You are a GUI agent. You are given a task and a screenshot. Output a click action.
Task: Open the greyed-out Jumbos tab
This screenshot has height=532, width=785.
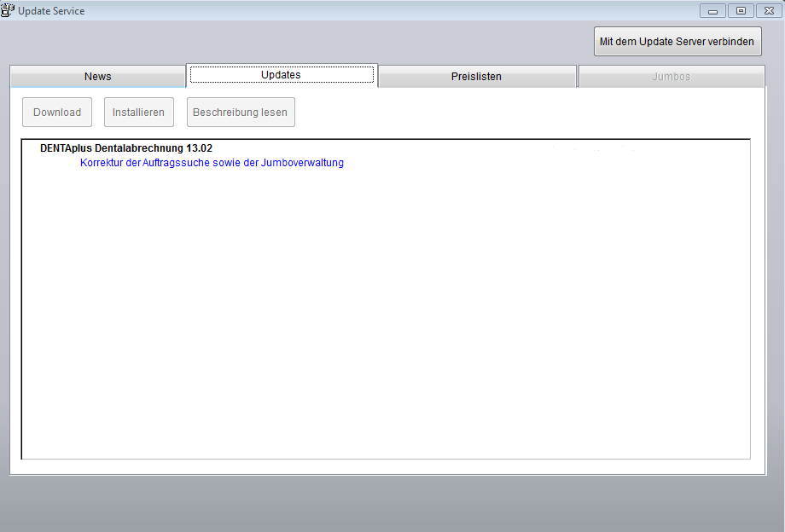tap(672, 77)
